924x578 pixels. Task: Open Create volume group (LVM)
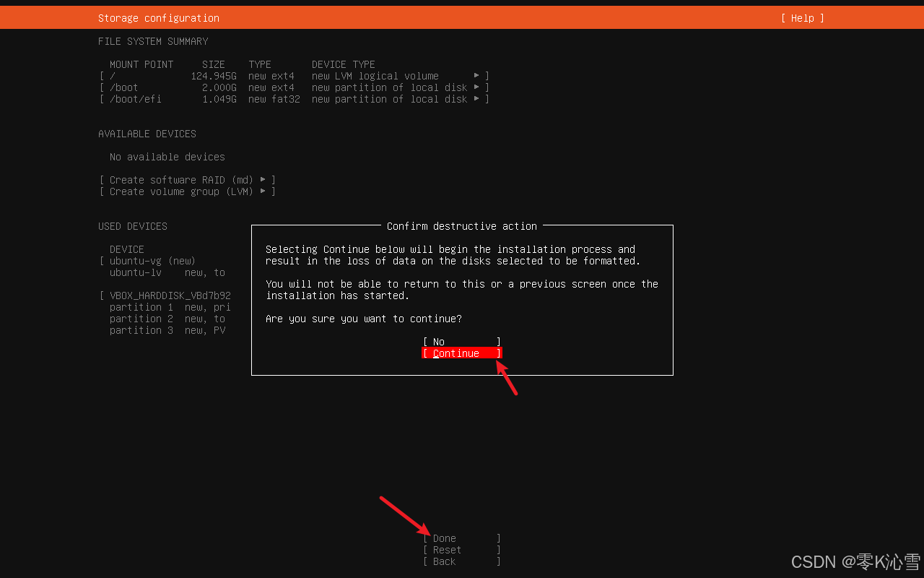point(188,191)
